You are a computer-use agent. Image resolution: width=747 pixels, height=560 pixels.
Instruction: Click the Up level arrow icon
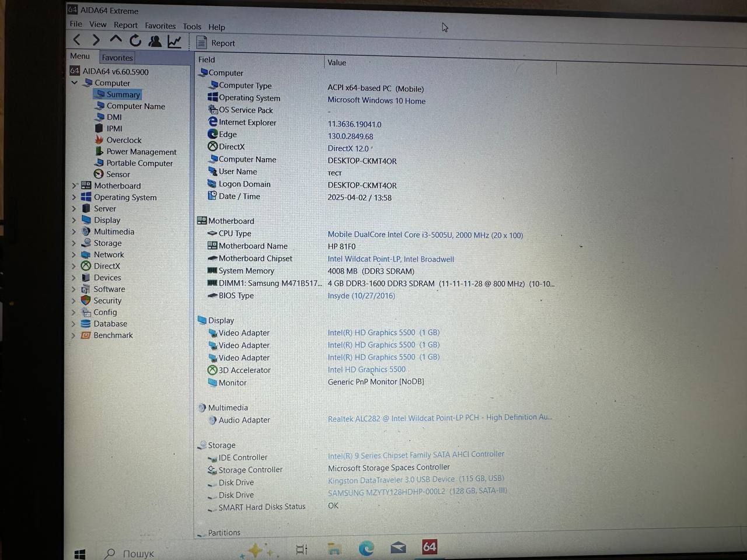(x=116, y=40)
